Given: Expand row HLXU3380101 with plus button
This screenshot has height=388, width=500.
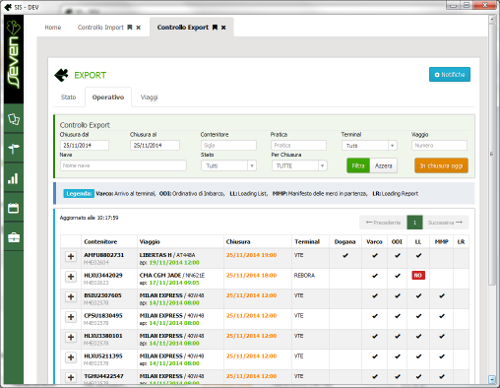Looking at the screenshot, I should point(71,337).
